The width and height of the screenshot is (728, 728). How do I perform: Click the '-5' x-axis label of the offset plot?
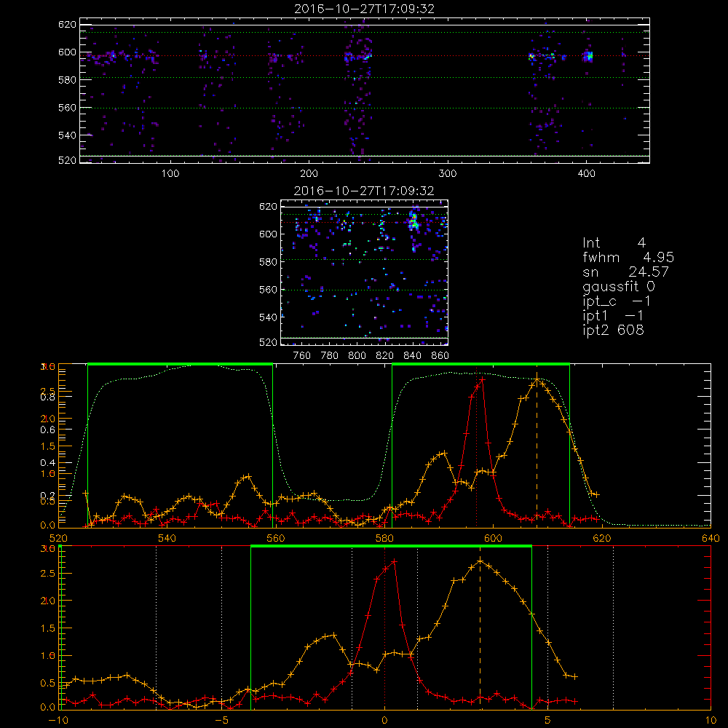point(221,720)
